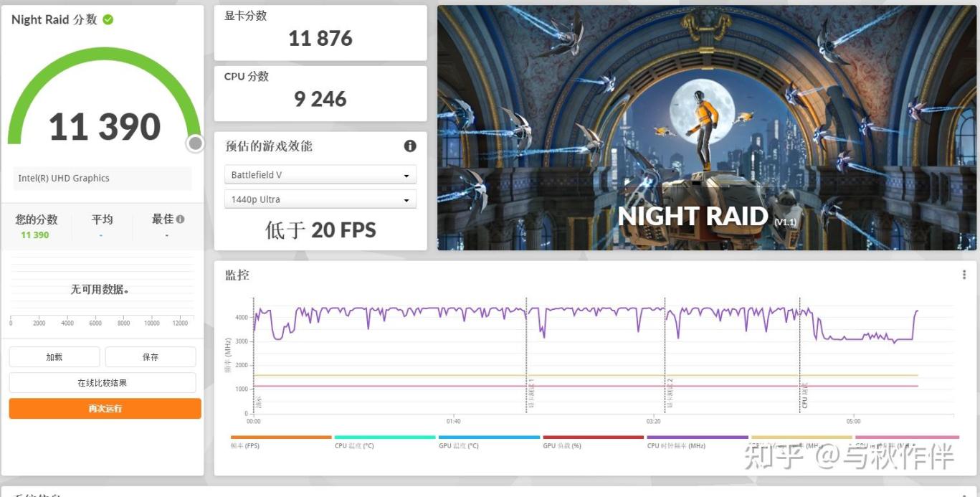Screen dimensions: 980x497
Task: Click the 平均 column heading
Action: (102, 219)
